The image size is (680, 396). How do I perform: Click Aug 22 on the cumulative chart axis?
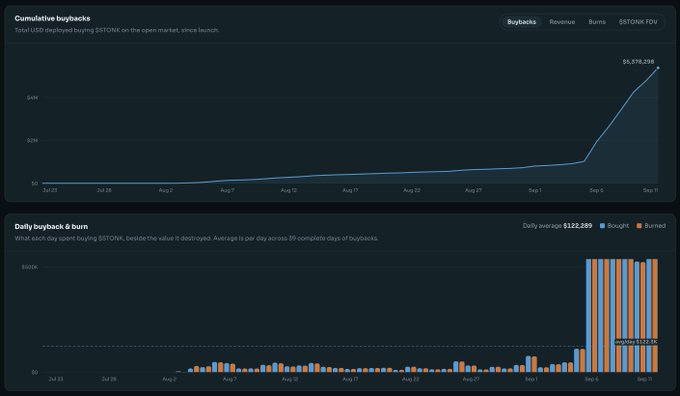[412, 190]
